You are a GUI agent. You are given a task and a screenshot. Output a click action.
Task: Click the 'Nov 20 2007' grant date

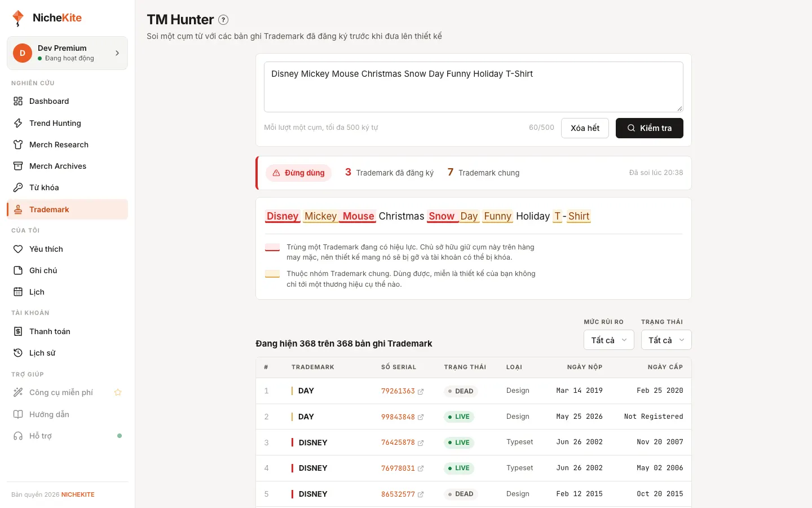click(660, 442)
